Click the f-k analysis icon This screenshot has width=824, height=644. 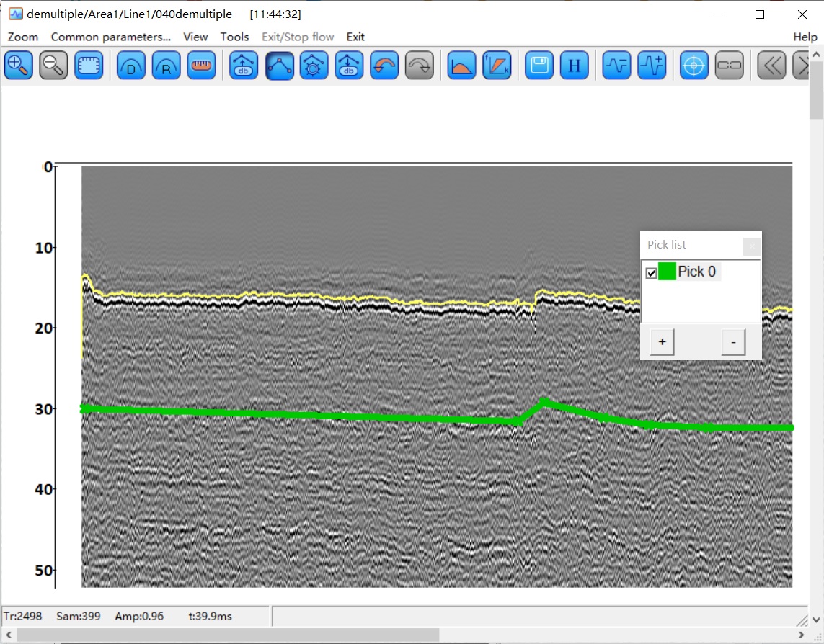click(x=497, y=66)
